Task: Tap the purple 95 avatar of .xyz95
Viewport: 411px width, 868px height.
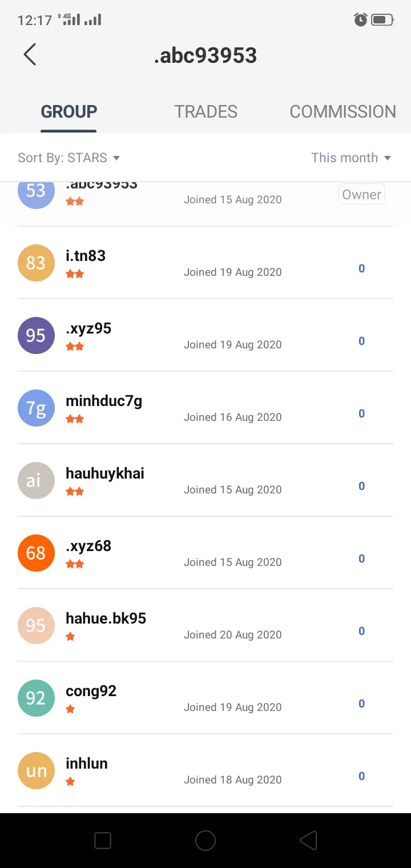Action: (36, 335)
